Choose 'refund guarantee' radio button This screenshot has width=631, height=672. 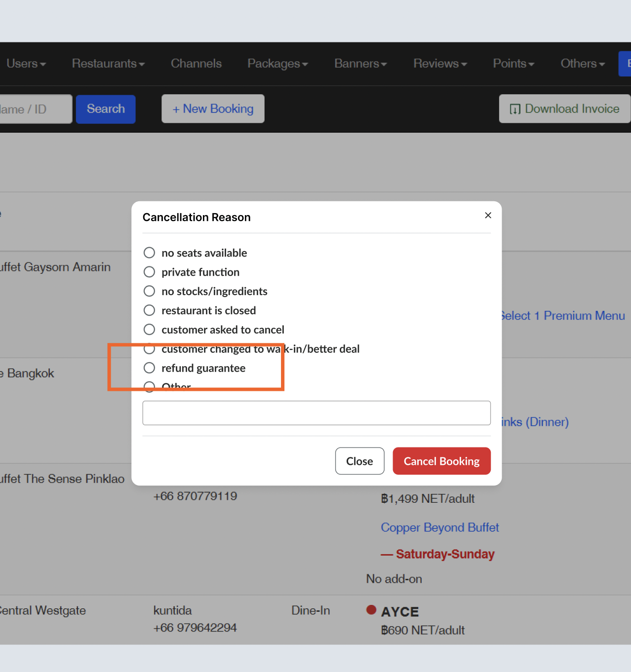coord(149,368)
